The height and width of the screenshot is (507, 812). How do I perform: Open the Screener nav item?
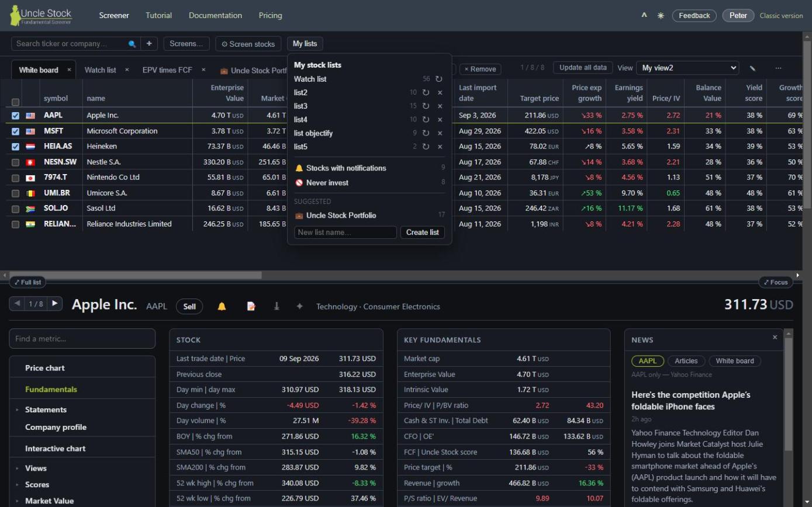coord(114,15)
